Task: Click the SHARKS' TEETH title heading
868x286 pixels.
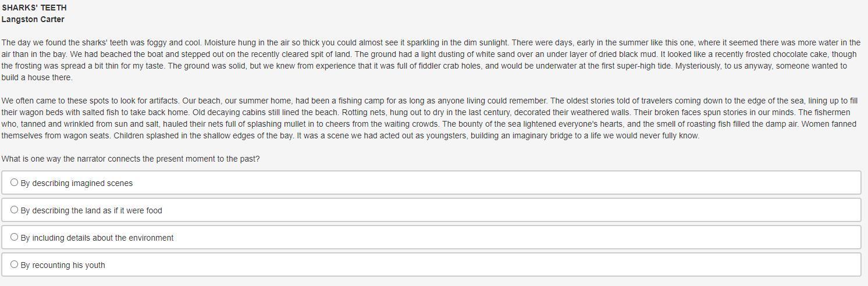Action: click(34, 8)
